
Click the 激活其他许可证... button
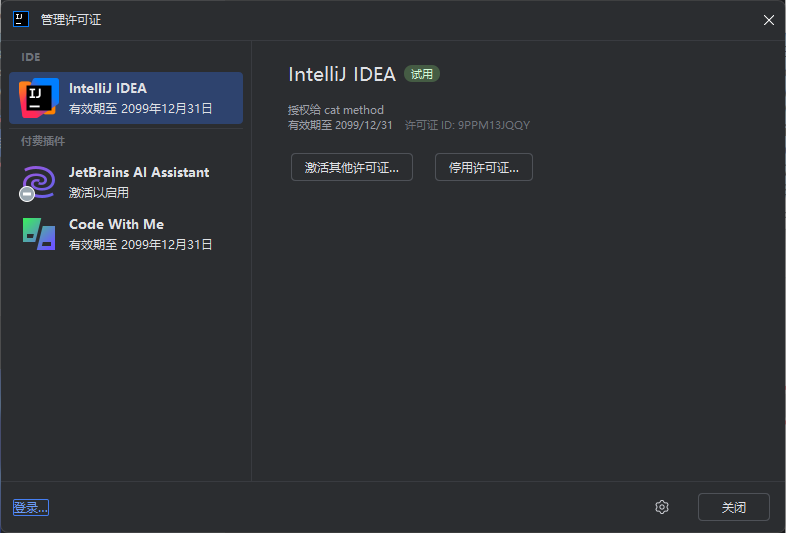point(351,167)
